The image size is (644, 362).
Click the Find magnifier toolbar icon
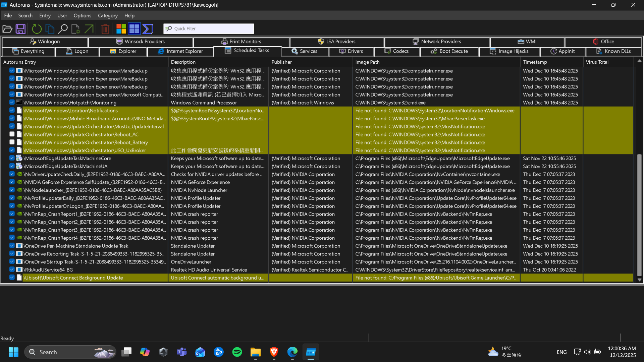pyautogui.click(x=63, y=29)
